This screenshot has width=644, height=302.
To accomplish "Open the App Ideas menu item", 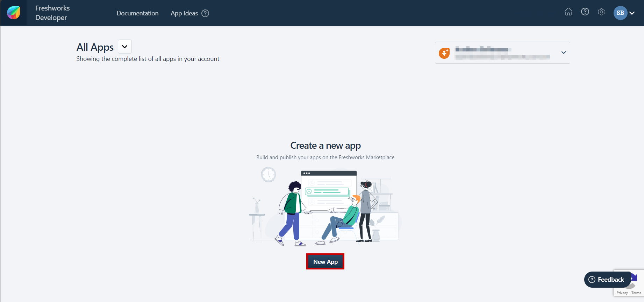I will pyautogui.click(x=184, y=13).
